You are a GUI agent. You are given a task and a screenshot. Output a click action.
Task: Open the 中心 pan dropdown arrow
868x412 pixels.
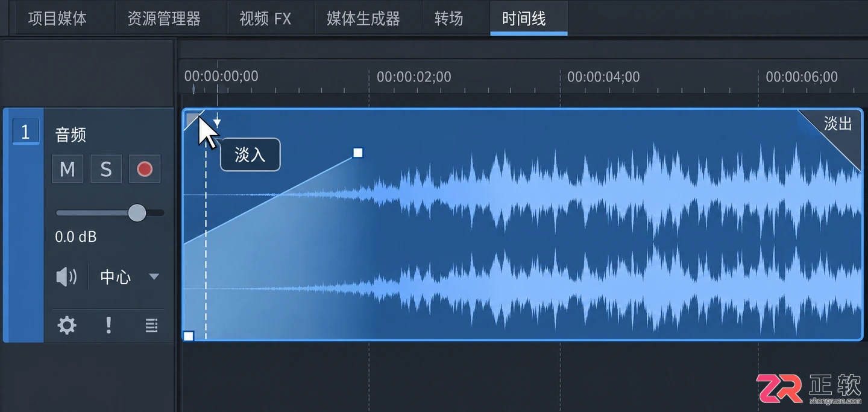pyautogui.click(x=154, y=277)
